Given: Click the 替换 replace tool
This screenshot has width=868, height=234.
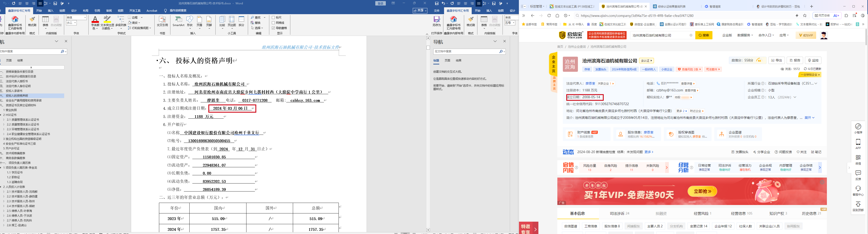Looking at the screenshot, I should click(x=256, y=23).
